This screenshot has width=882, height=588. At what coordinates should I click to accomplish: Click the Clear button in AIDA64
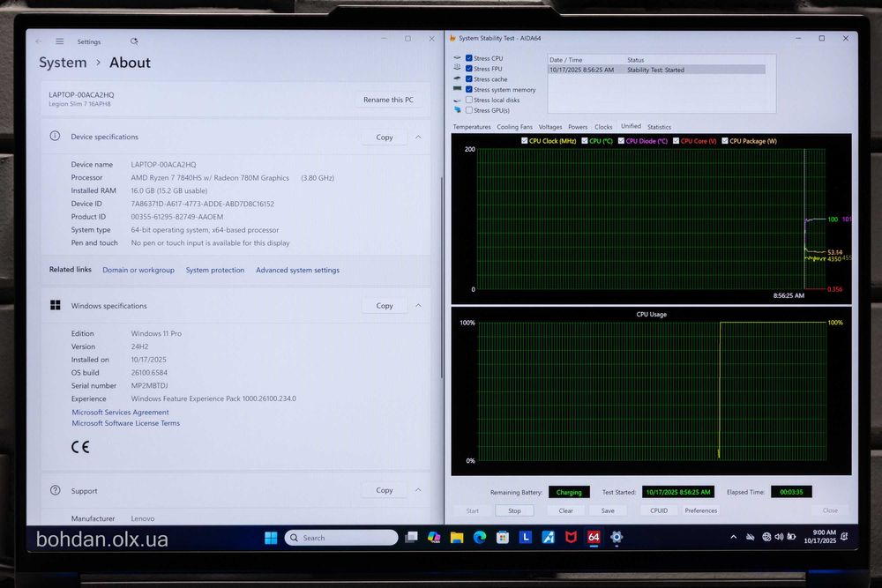click(x=566, y=510)
